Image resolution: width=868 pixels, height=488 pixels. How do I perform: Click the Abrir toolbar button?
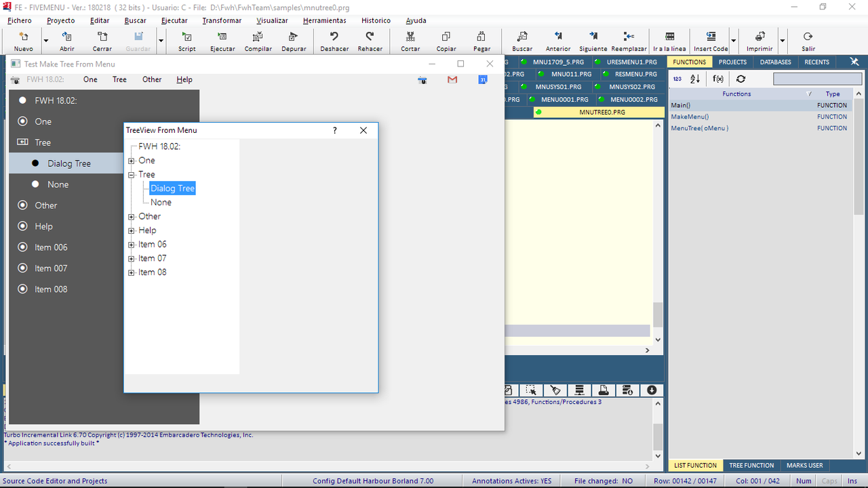[67, 41]
